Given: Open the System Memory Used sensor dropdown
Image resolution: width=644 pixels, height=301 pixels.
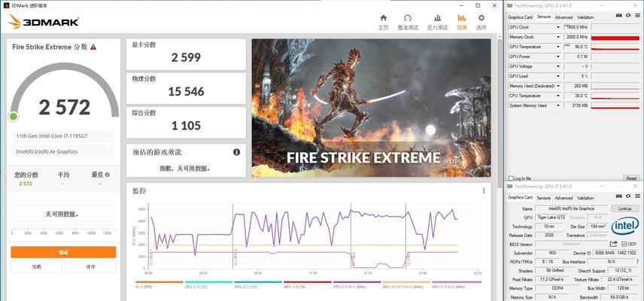Looking at the screenshot, I should click(558, 105).
